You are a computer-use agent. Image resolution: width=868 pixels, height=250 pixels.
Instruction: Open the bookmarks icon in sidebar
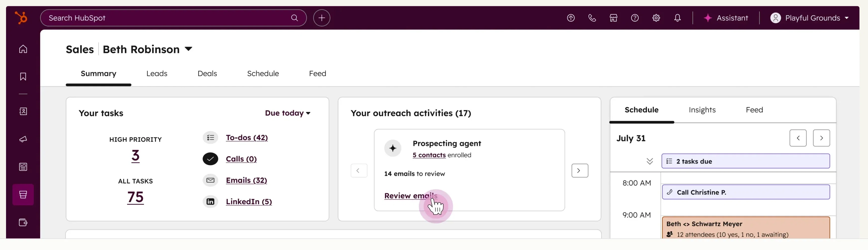(23, 77)
